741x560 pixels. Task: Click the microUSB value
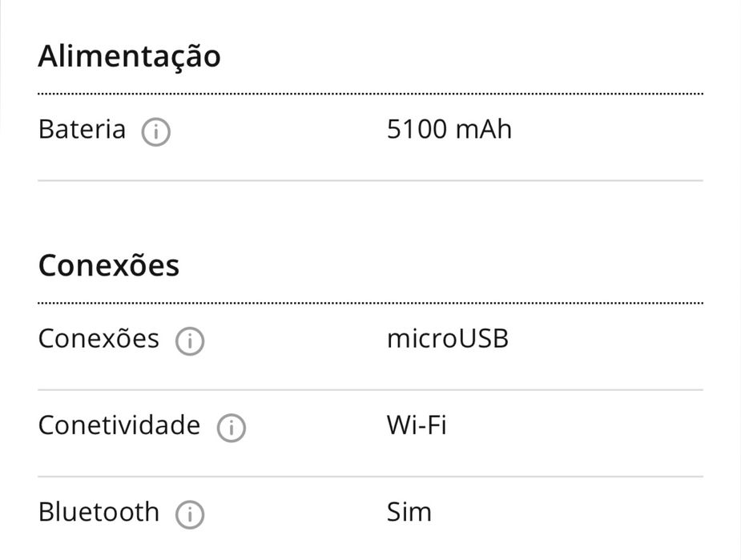[x=447, y=339]
